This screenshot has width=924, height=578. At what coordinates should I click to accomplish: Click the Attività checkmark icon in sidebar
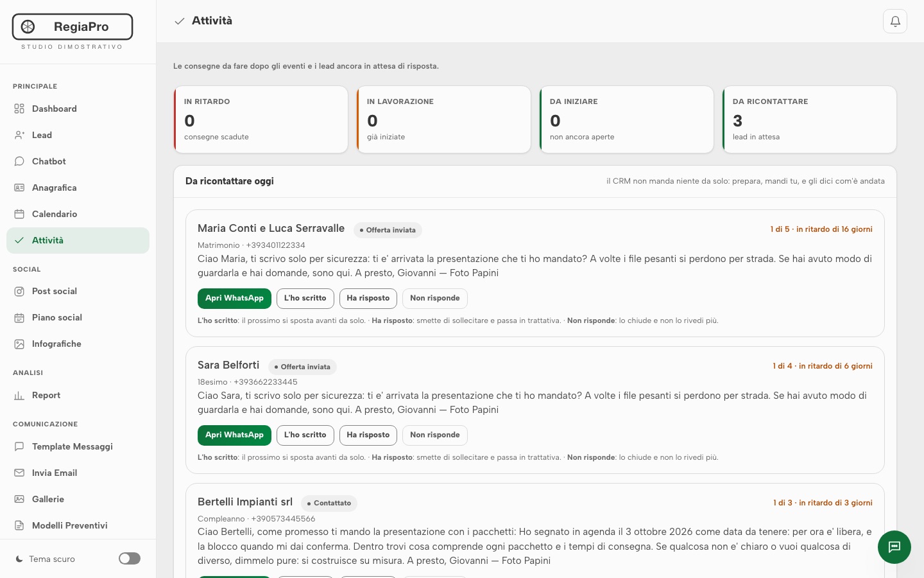click(19, 240)
